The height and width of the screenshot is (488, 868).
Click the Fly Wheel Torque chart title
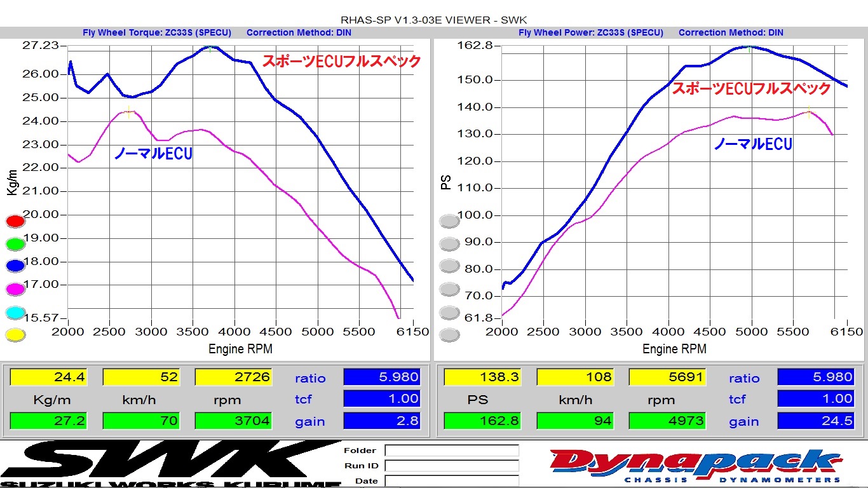[x=157, y=32]
